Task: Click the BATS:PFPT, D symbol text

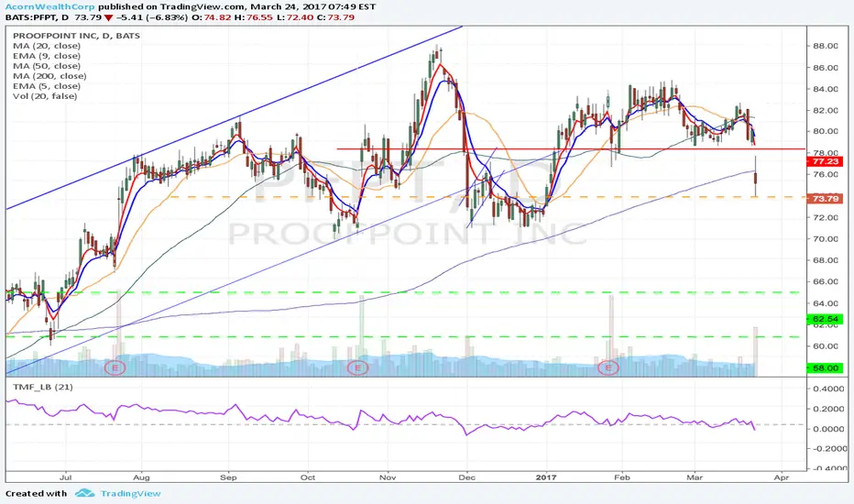Action: 37,17
